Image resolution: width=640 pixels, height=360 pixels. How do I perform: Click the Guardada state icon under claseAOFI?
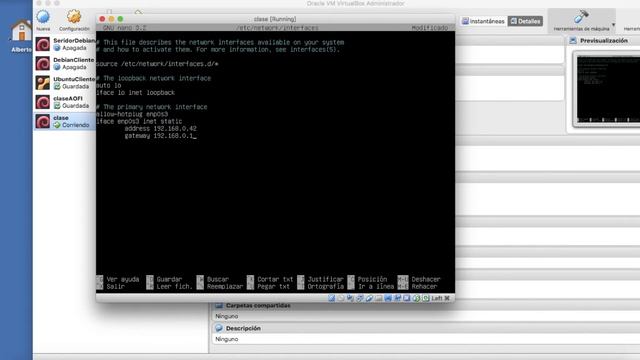pyautogui.click(x=57, y=105)
